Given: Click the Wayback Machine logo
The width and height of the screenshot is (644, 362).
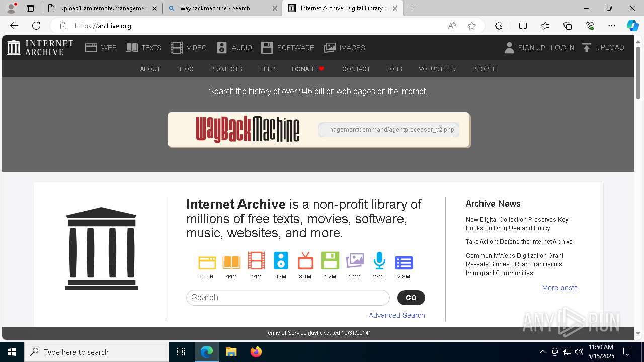Looking at the screenshot, I should pyautogui.click(x=248, y=130).
